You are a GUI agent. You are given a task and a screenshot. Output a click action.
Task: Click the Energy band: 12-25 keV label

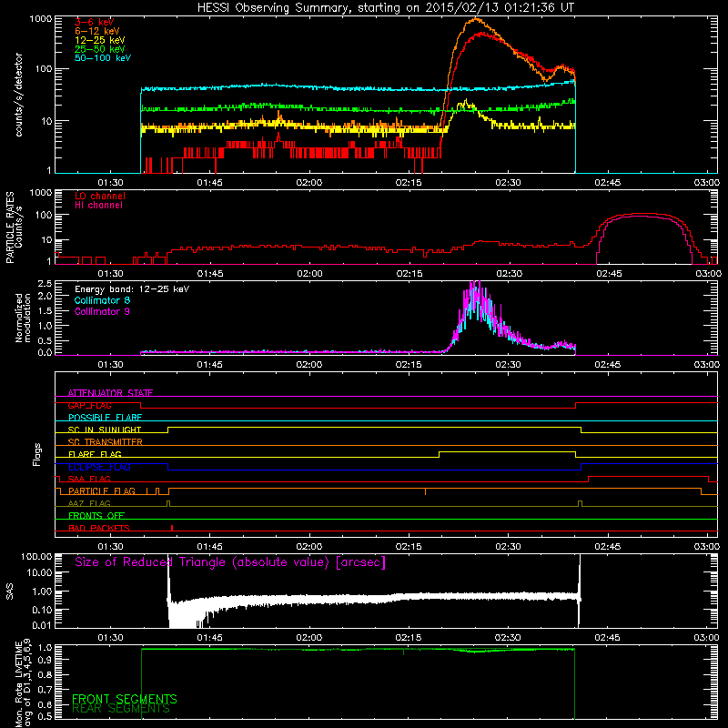click(x=132, y=289)
